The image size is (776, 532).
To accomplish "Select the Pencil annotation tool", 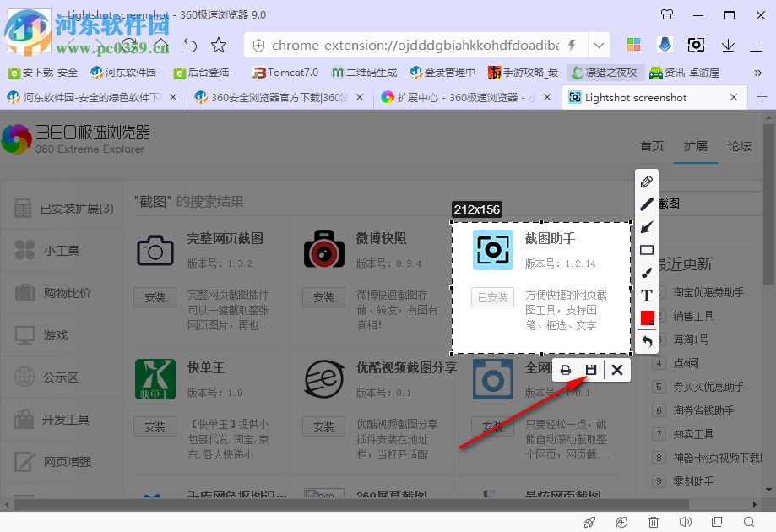I will 647,181.
